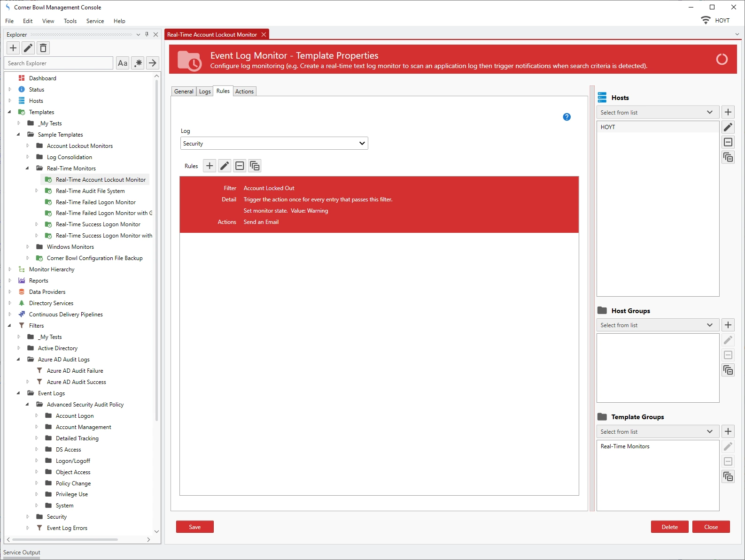Viewport: 745px width, 560px height.
Task: Toggle the match case Aa button
Action: pos(123,63)
